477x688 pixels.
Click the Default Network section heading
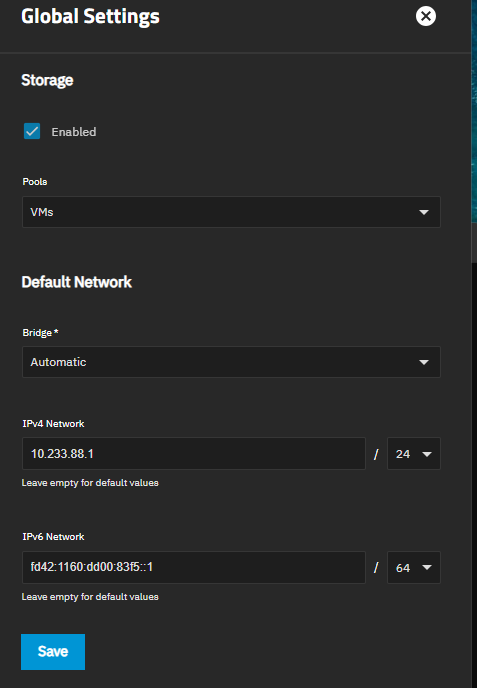pyautogui.click(x=77, y=282)
